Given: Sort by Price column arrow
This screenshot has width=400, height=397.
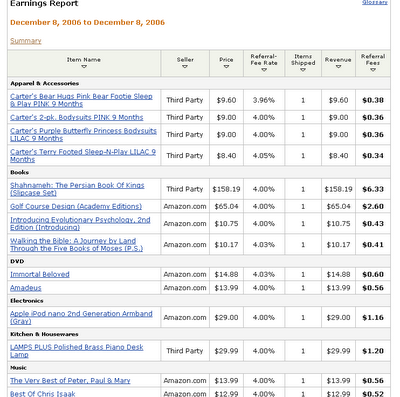Looking at the screenshot, I should (226, 67).
